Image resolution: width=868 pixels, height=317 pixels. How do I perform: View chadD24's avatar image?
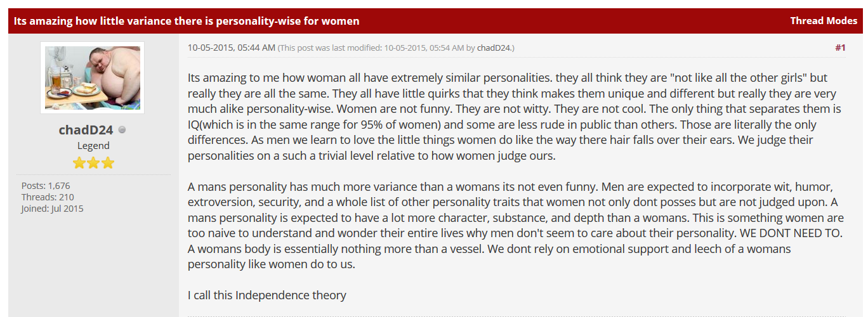pyautogui.click(x=93, y=77)
